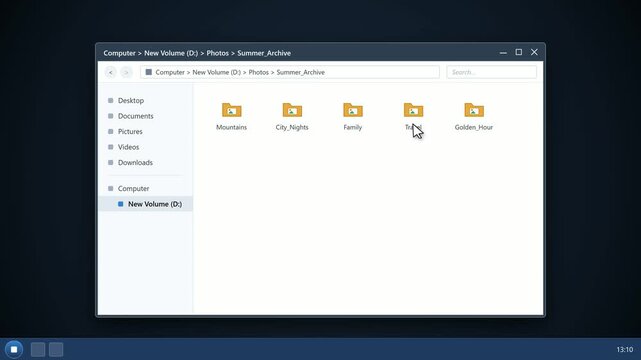Open the Family folder icon

[352, 110]
